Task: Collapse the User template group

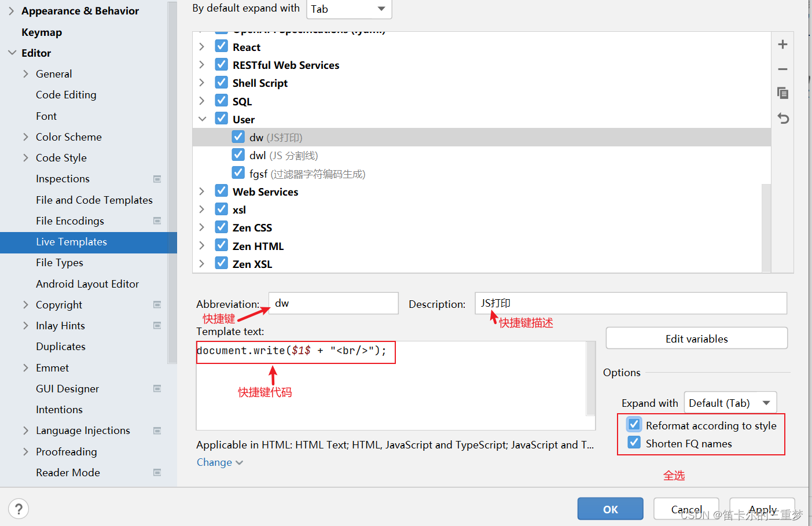Action: [x=202, y=119]
